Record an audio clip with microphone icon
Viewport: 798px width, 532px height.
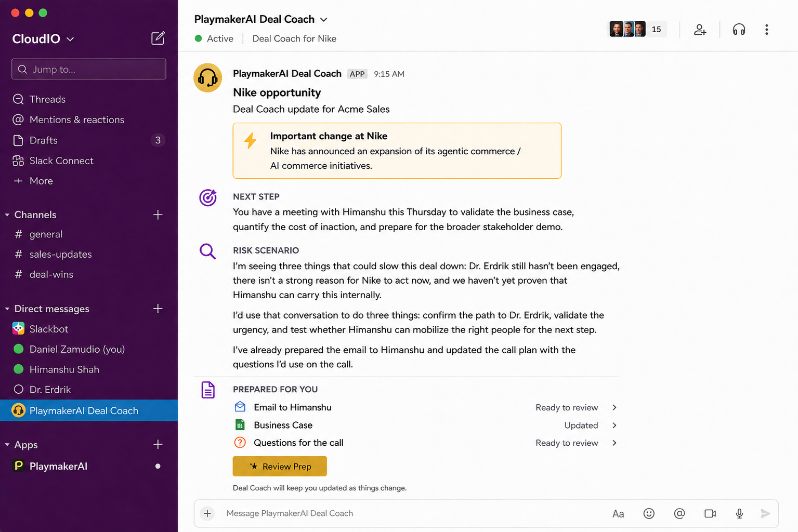(739, 513)
